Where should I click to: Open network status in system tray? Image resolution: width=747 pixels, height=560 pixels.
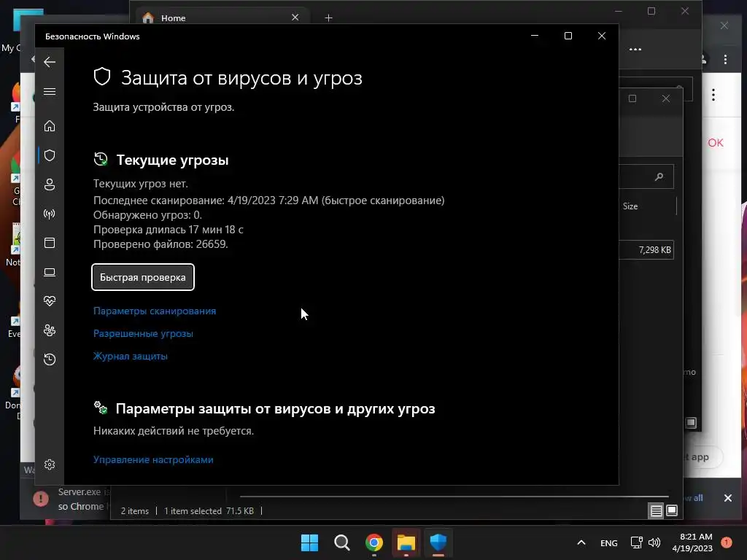coord(636,542)
